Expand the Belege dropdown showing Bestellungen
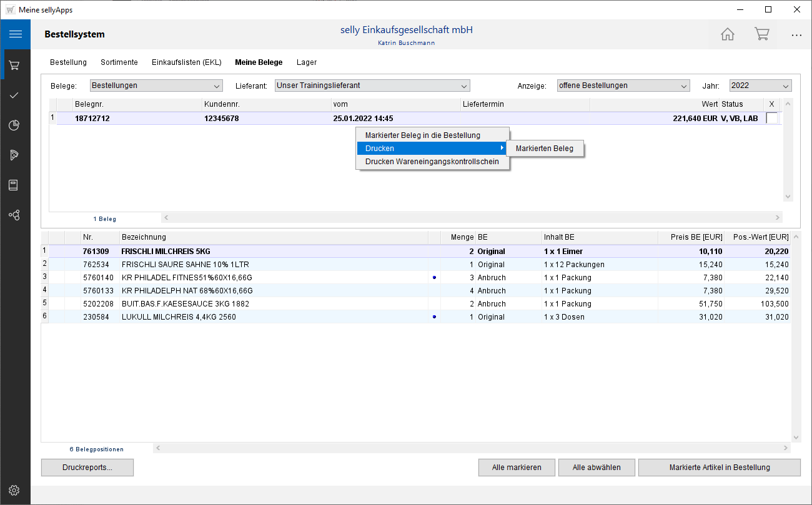The width and height of the screenshot is (812, 505). (x=156, y=86)
